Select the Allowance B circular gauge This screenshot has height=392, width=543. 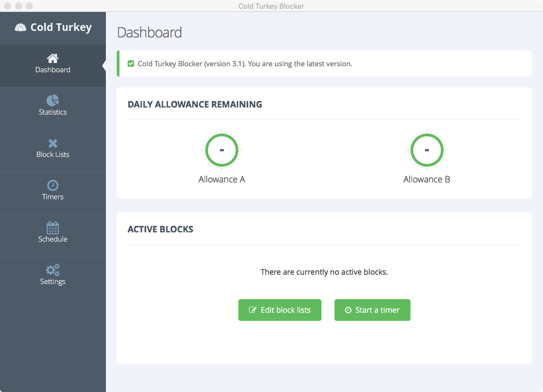click(x=427, y=149)
